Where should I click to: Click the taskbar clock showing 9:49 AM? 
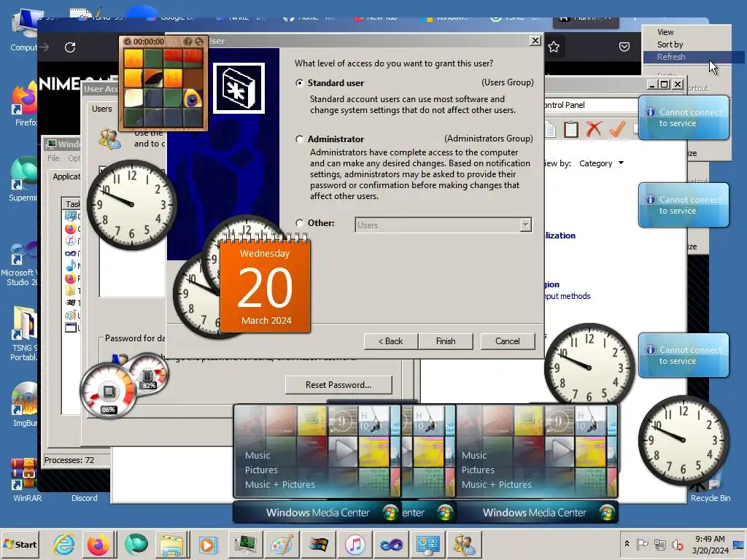[x=710, y=544]
